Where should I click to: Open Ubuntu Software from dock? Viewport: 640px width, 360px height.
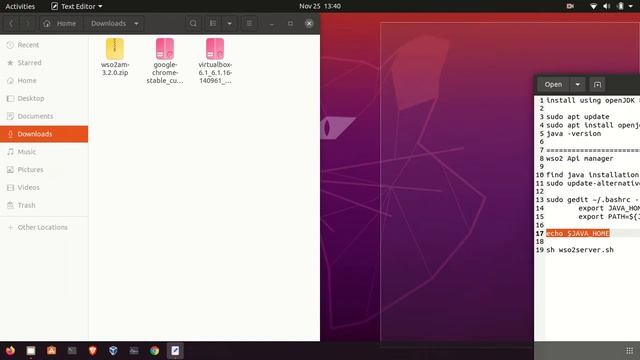pos(51,351)
